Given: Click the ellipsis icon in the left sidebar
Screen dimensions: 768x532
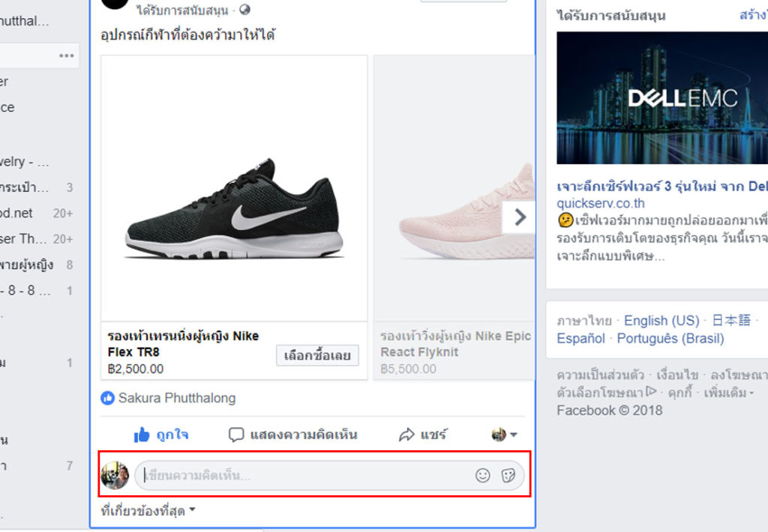Looking at the screenshot, I should click(64, 55).
